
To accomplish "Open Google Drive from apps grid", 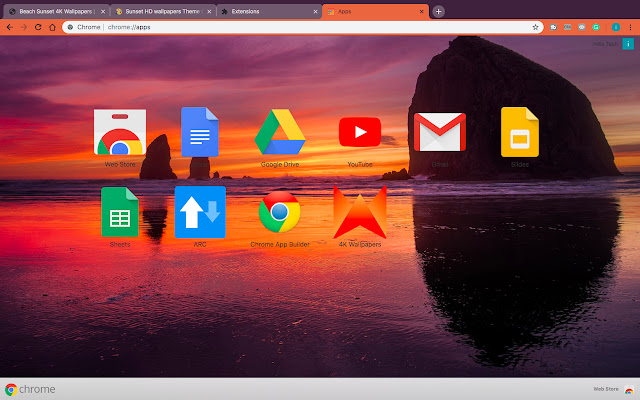I will (x=279, y=133).
